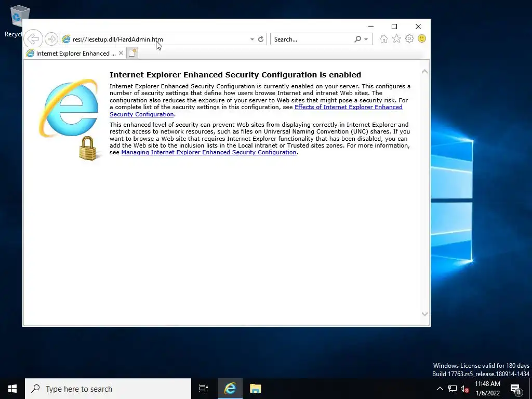
Task: Click the 'Type here to search' taskbar box
Action: (x=108, y=389)
